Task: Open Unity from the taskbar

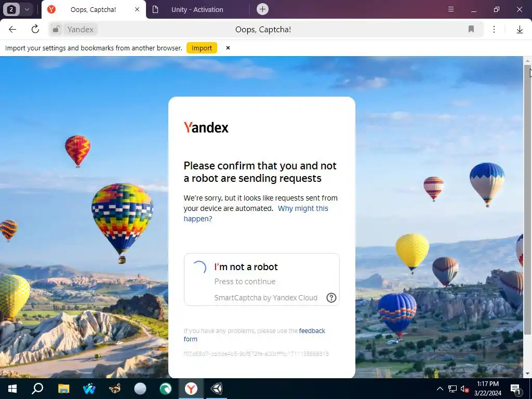Action: [217, 389]
